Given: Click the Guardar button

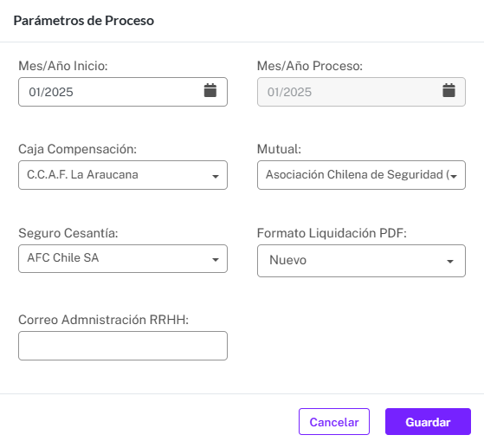Looking at the screenshot, I should 428,422.
